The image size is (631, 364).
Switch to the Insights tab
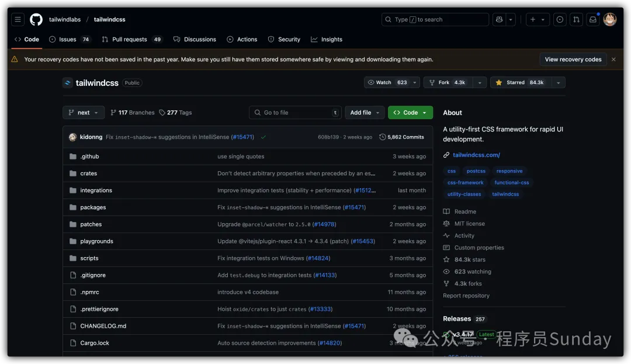coord(327,40)
